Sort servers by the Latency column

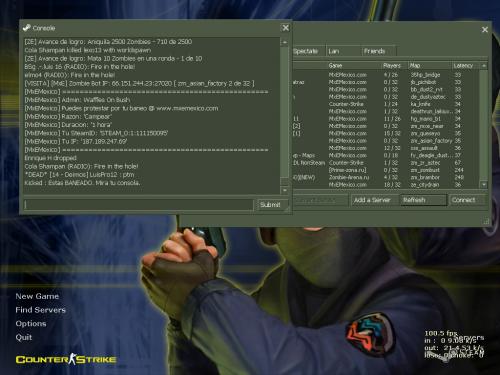tap(466, 66)
